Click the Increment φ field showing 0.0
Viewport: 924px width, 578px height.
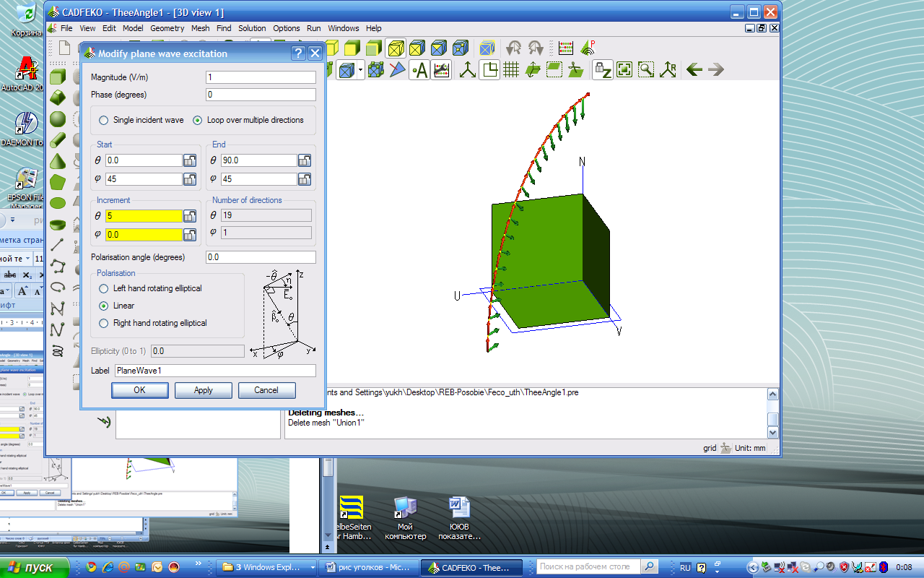[144, 235]
